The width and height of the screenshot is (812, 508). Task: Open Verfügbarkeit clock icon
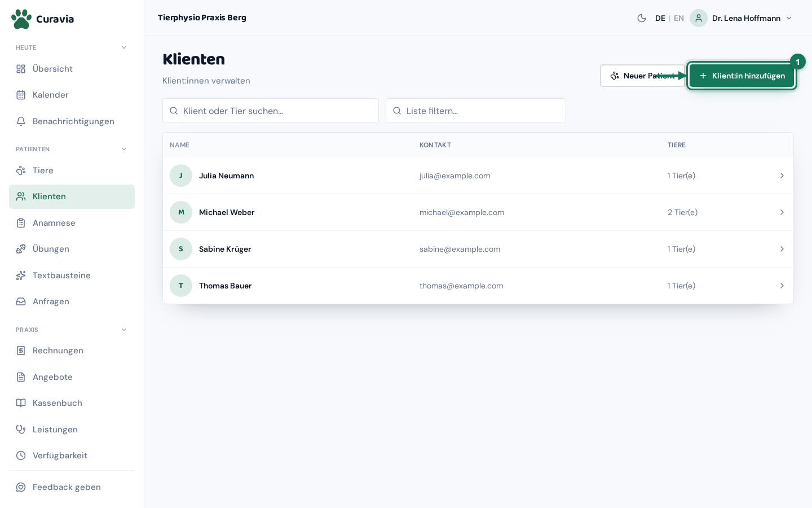tap(21, 456)
